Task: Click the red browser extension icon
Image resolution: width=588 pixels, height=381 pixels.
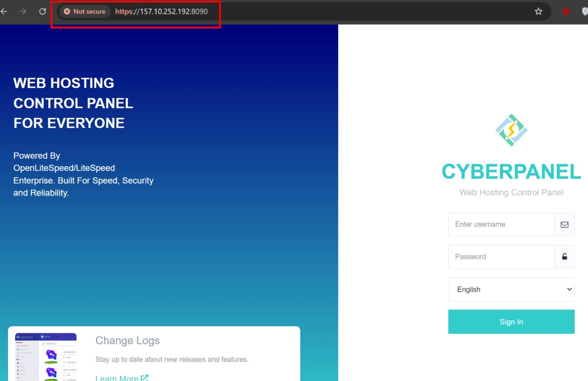Action: coord(565,11)
